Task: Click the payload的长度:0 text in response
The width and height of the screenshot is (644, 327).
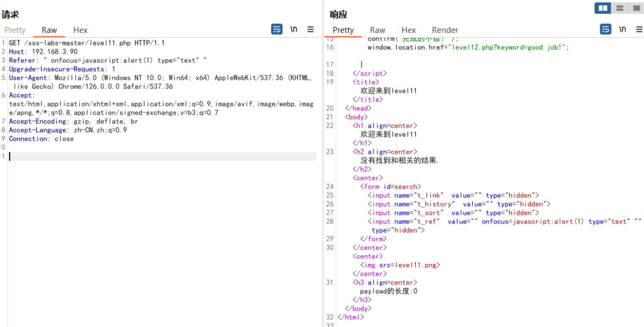Action: click(x=389, y=291)
